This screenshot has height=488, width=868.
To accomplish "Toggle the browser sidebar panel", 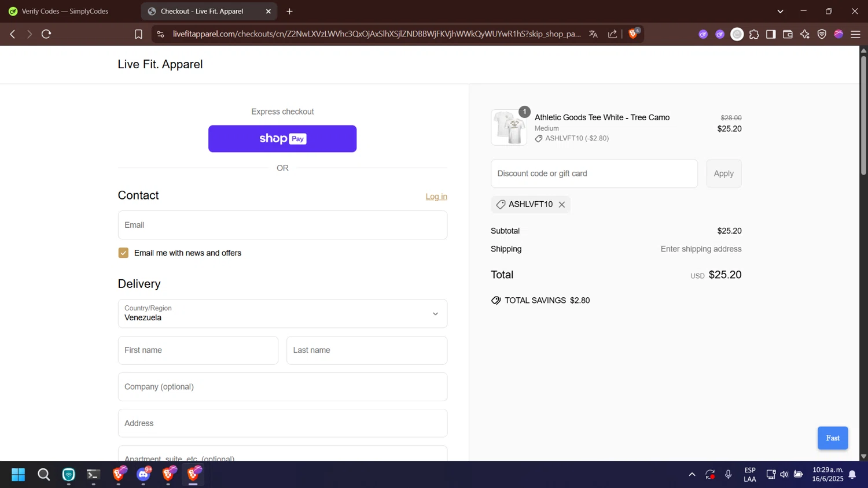I will 771,34.
